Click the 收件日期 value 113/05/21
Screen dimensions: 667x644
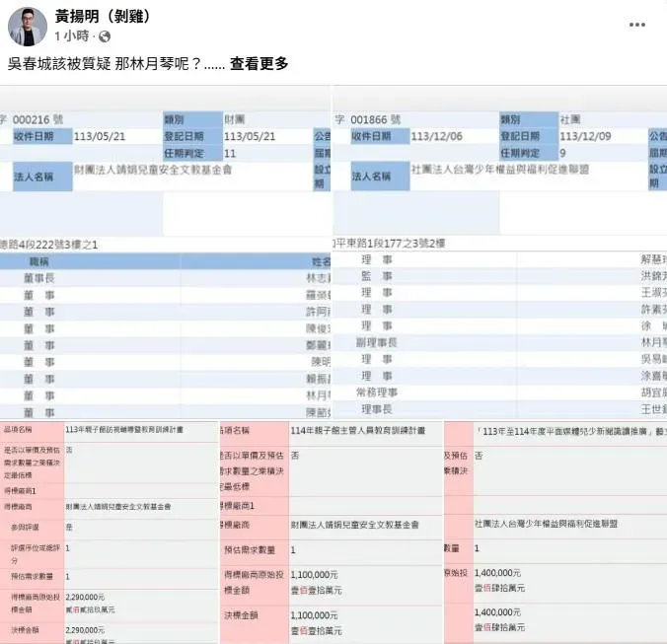click(x=100, y=136)
